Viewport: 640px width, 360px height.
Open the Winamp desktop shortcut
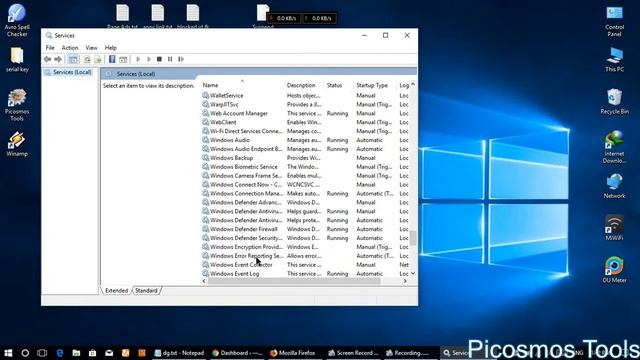[x=17, y=144]
